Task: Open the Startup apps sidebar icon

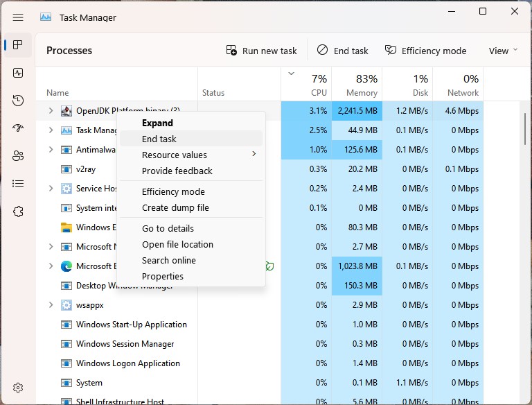Action: [x=18, y=128]
